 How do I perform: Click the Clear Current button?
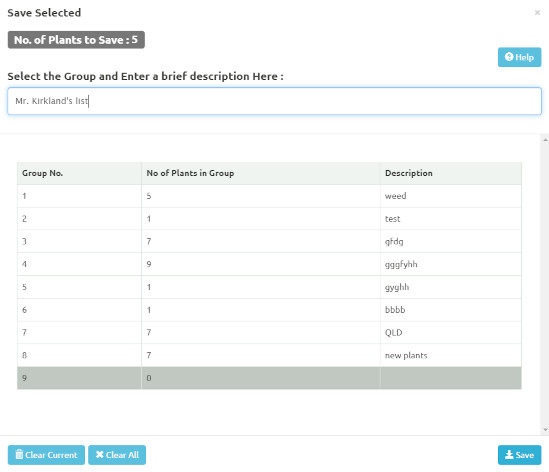(x=46, y=455)
